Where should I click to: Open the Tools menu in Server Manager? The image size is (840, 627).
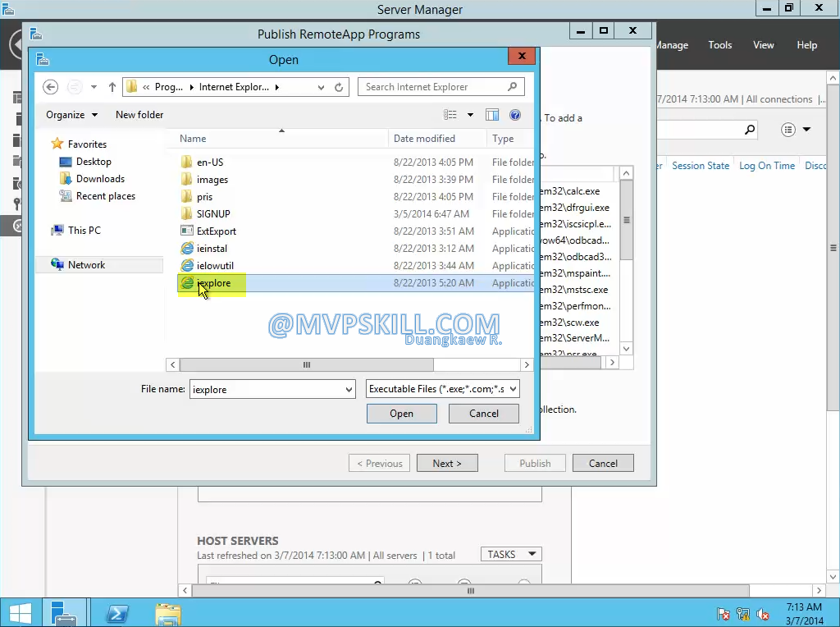(719, 45)
